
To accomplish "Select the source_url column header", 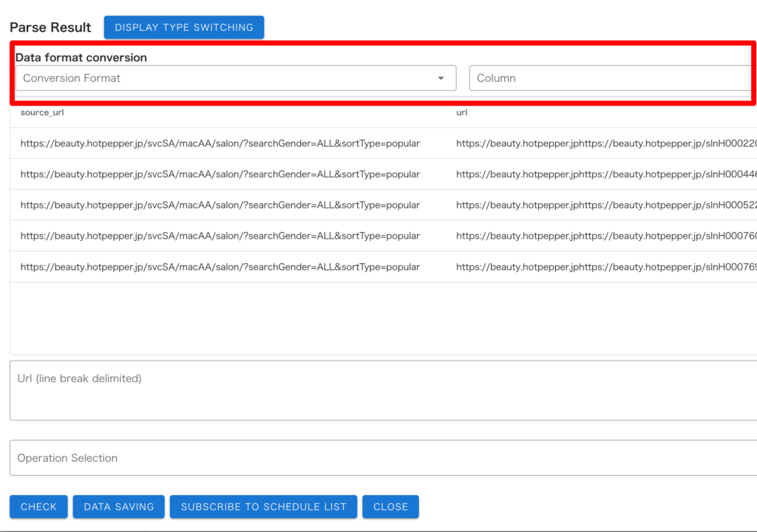I will pyautogui.click(x=37, y=112).
